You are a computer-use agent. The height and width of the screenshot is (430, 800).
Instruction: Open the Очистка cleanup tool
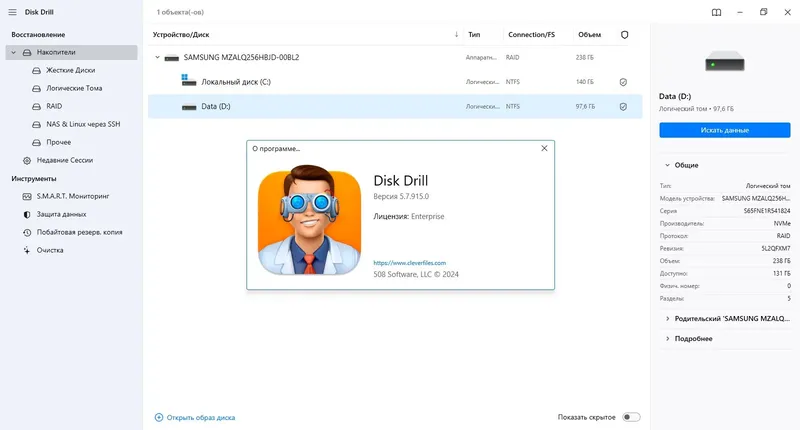point(49,250)
